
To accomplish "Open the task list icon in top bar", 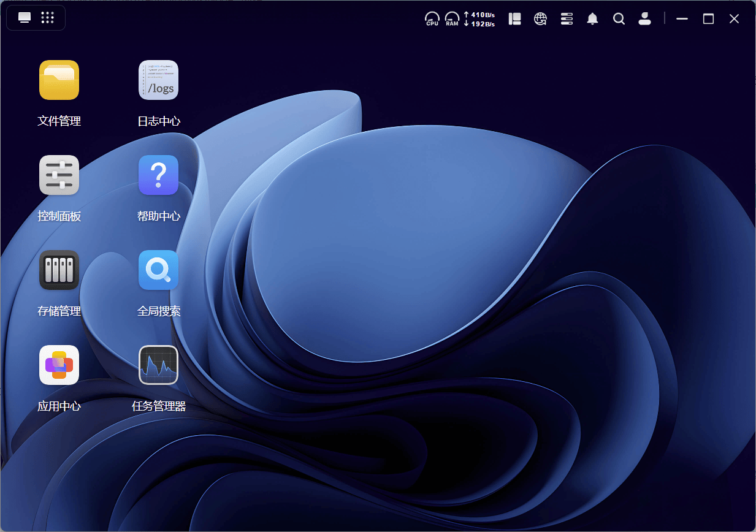I will (x=567, y=19).
